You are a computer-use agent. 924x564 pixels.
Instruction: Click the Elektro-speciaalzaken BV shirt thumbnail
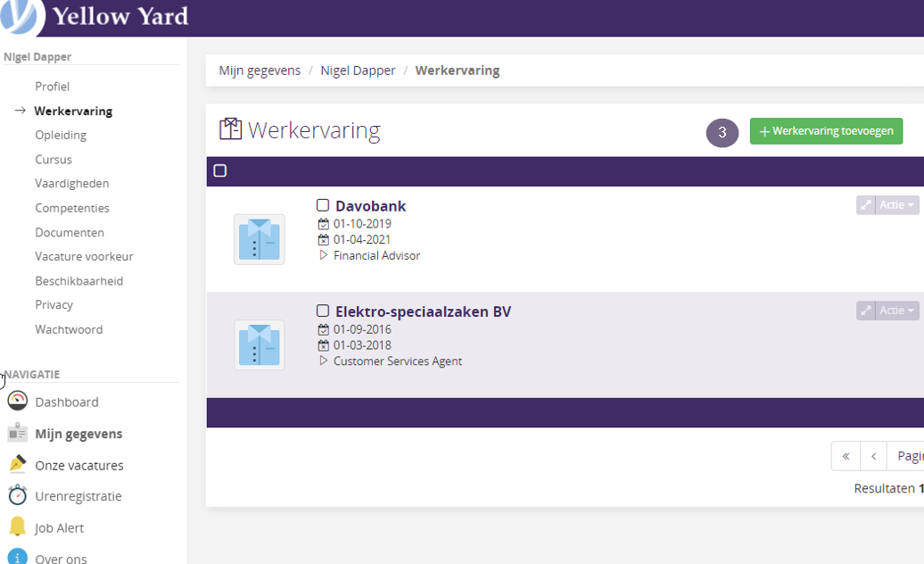click(260, 344)
